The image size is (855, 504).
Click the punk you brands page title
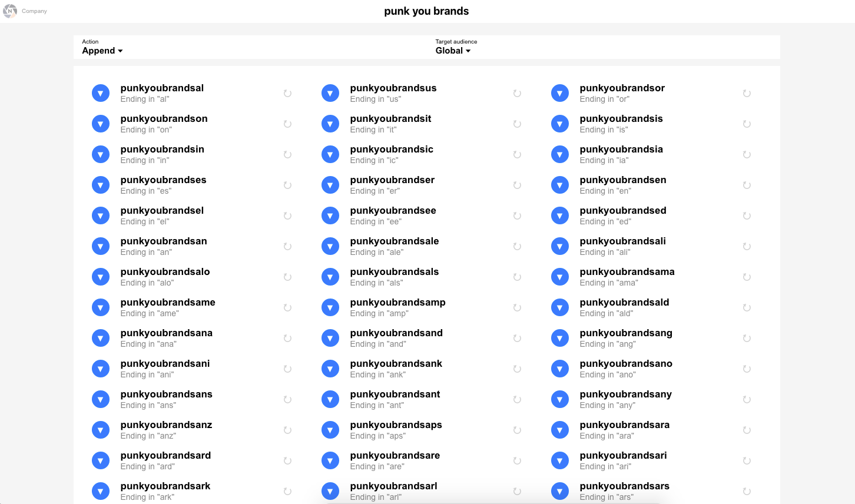(426, 11)
